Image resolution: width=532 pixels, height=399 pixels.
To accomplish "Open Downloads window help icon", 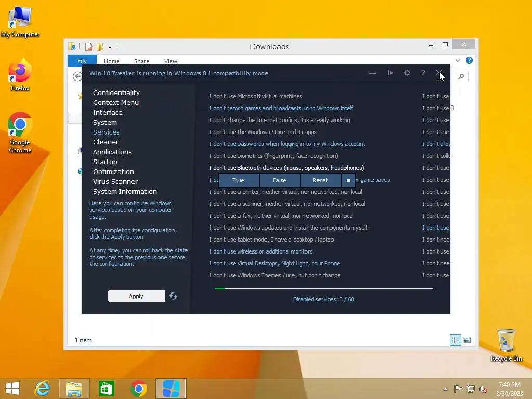I will pos(469,60).
